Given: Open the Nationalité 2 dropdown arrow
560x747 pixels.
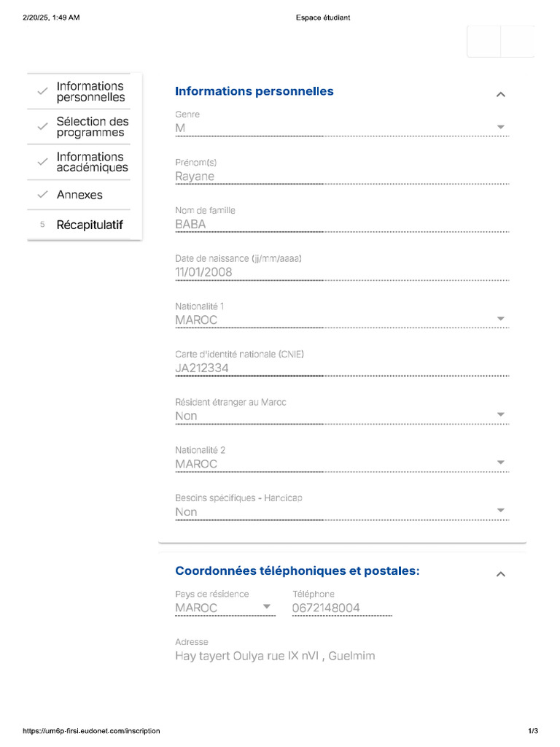Looking at the screenshot, I should 500,462.
